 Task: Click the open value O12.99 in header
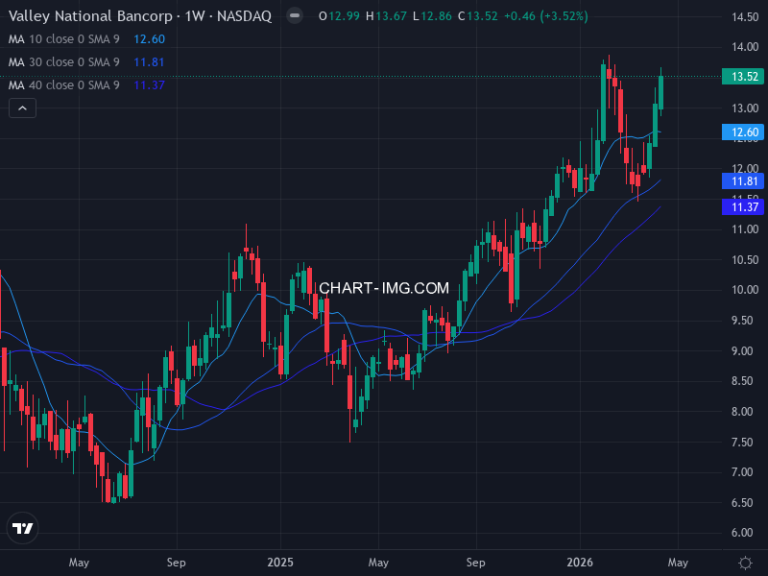339,16
